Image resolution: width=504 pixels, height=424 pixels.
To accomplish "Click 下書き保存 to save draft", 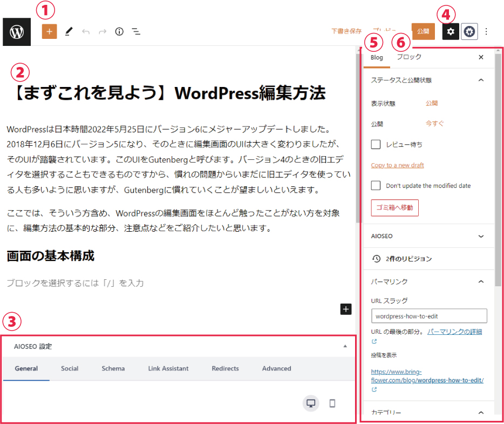I will (346, 31).
